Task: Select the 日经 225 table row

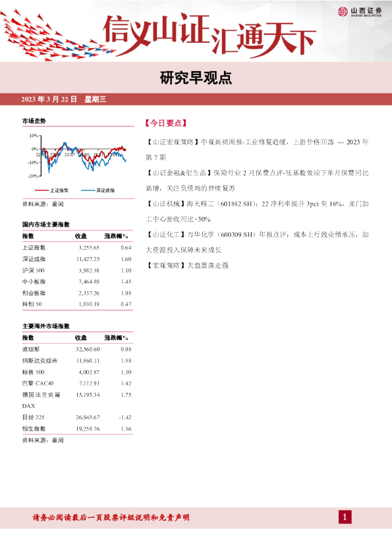Action: click(x=77, y=417)
